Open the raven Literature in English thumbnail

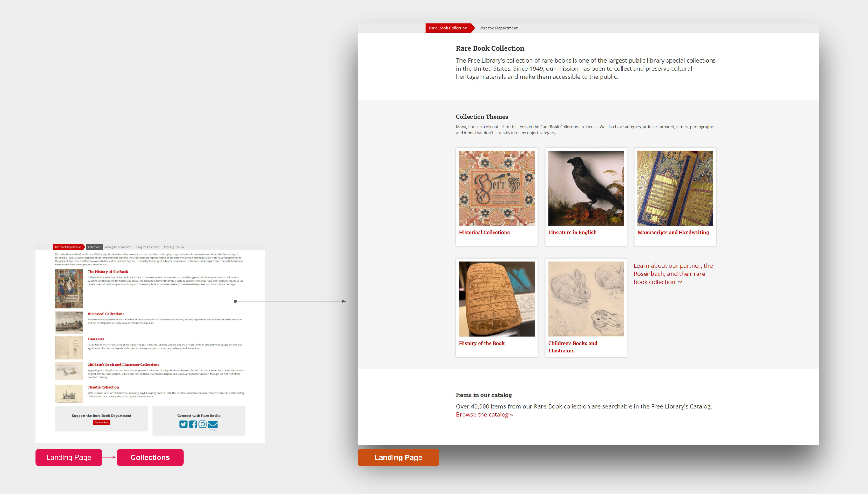pos(586,188)
